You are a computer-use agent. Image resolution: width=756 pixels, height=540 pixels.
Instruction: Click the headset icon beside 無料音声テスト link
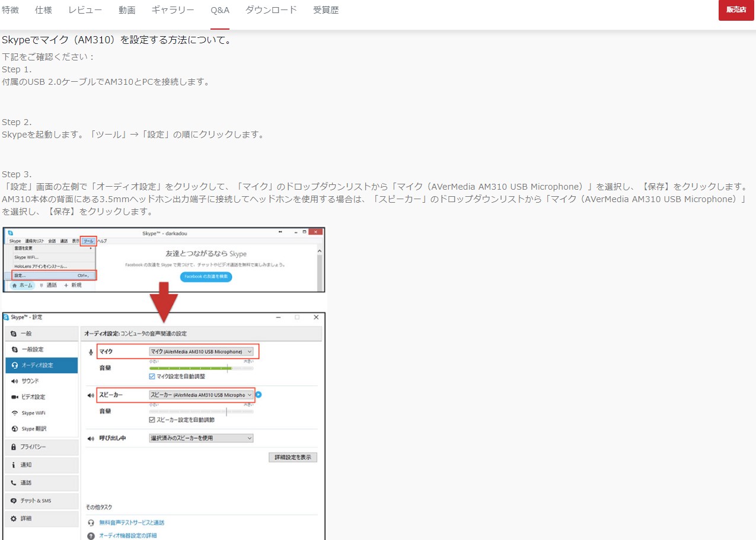tap(91, 523)
